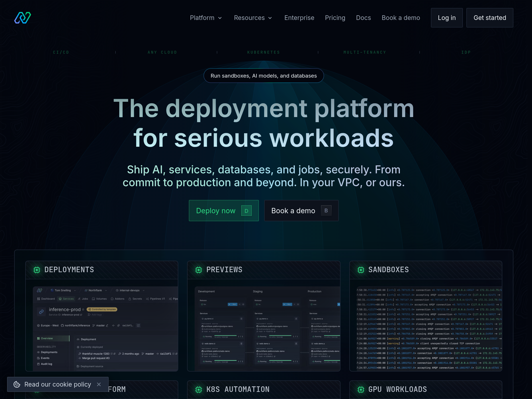Screen dimensions: 532x399
Task: Click the chip icon beside DEPLOYMENTS
Action: (x=37, y=270)
